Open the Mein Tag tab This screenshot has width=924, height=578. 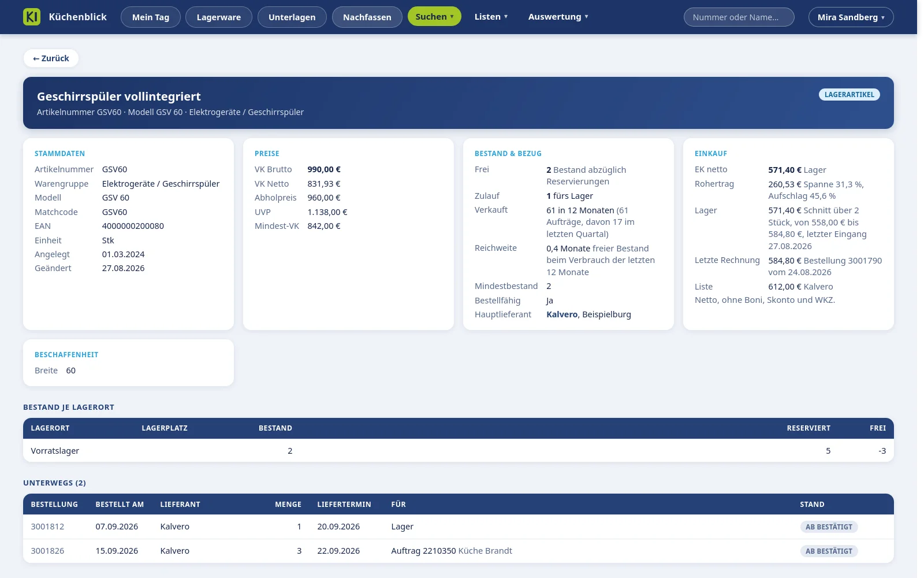coord(151,17)
